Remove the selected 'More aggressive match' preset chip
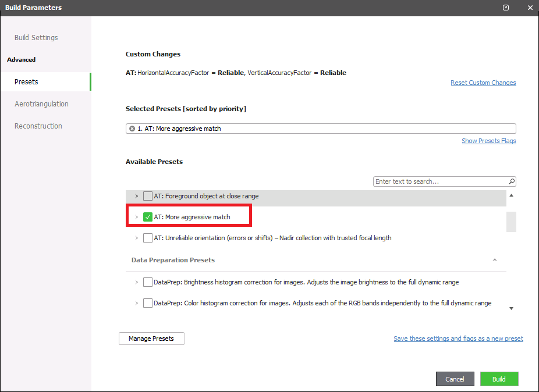 click(132, 129)
